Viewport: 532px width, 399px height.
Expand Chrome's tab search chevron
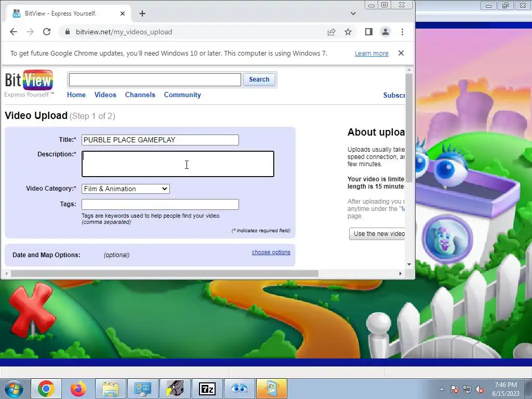[x=353, y=14]
